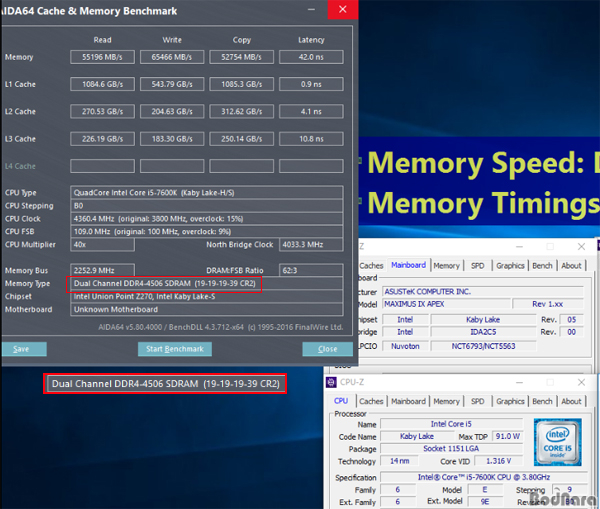Screen dimensions: 600x509
Task: Close the lower CPU-Z window
Action: 581,382
